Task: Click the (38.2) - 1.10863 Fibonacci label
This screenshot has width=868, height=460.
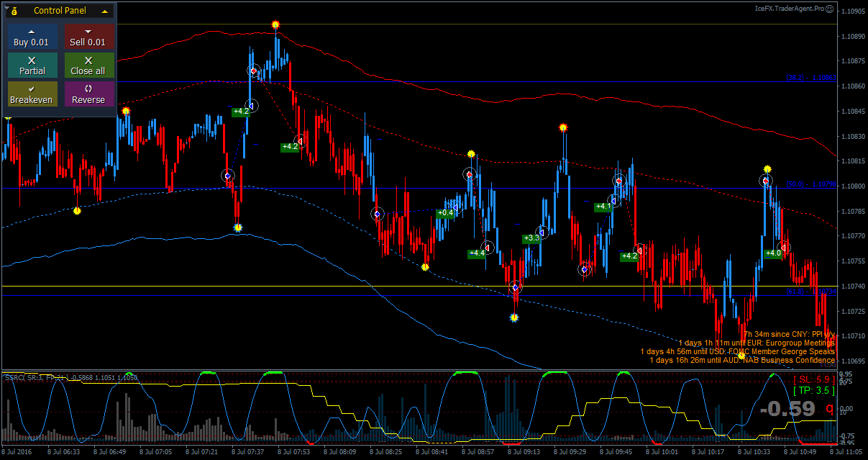Action: click(x=810, y=77)
